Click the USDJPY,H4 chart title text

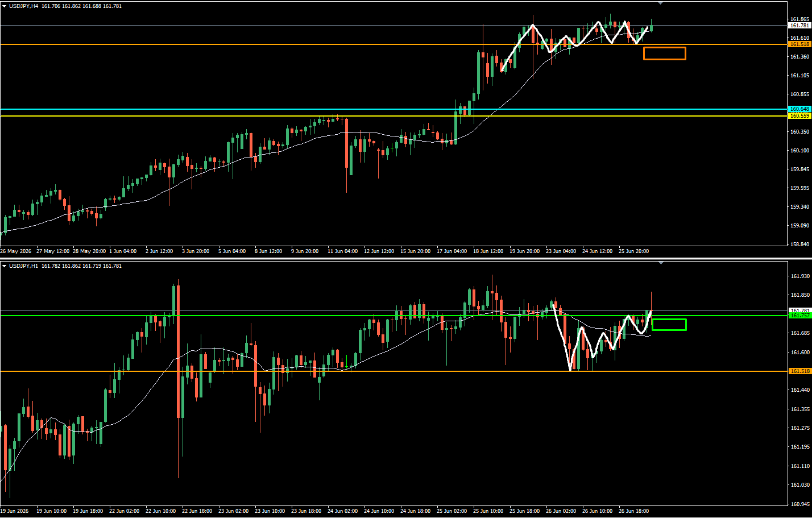tap(23, 6)
